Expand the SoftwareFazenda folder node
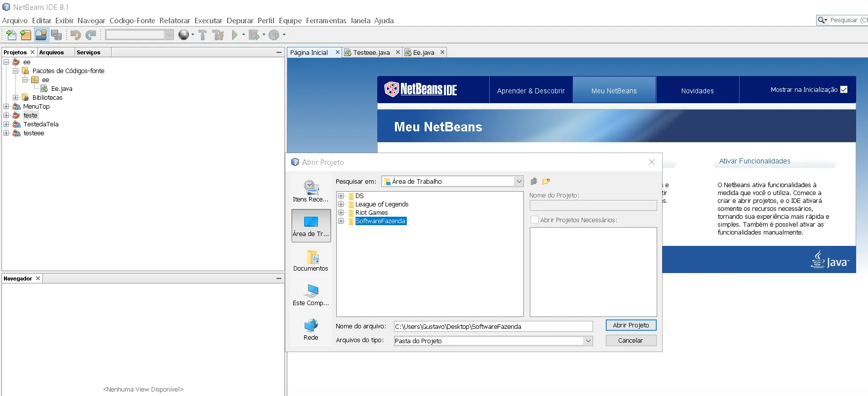This screenshot has height=396, width=868. coord(341,221)
